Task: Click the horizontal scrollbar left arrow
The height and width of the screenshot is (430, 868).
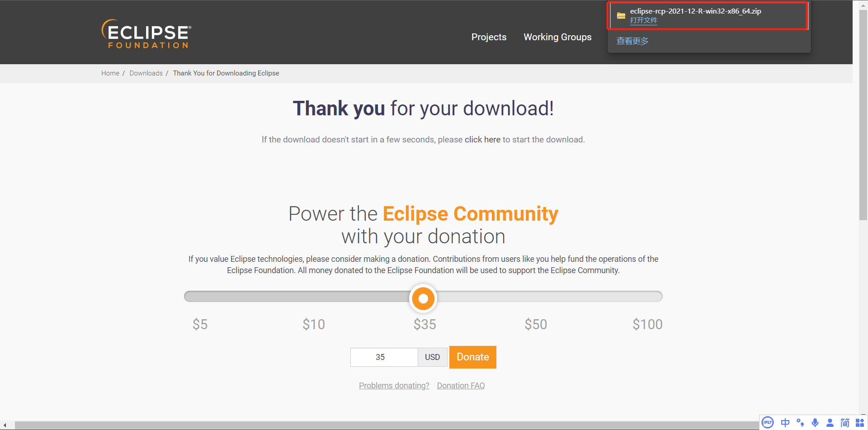Action: pyautogui.click(x=5, y=425)
